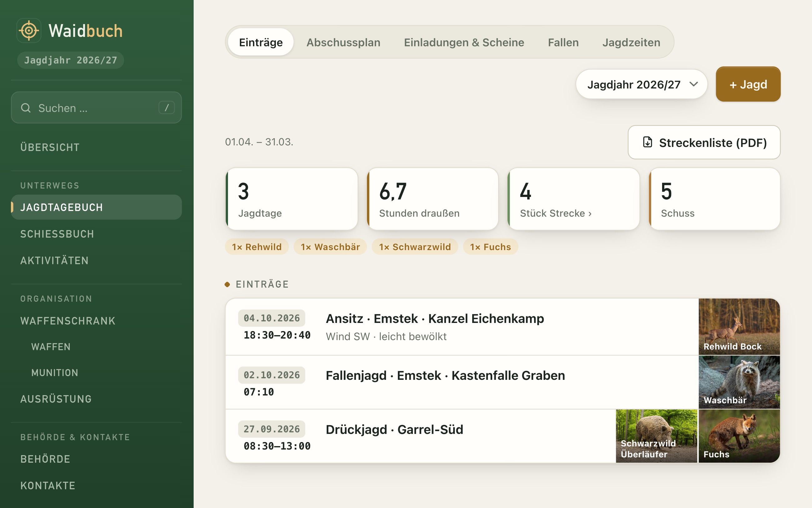Open the Einladungen & Scheine tab
This screenshot has width=812, height=508.
pyautogui.click(x=464, y=42)
